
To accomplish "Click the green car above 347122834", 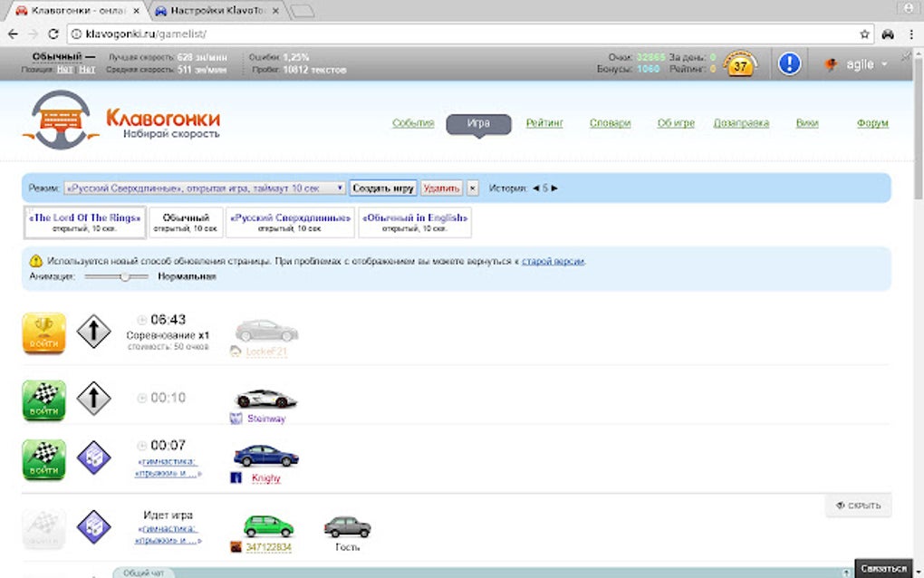I will pos(268,525).
